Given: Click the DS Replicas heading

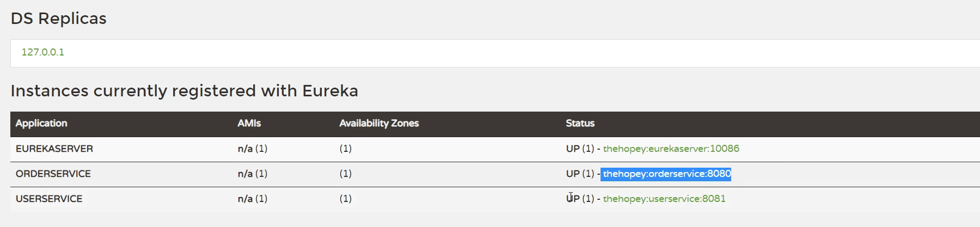Looking at the screenshot, I should coord(59,19).
